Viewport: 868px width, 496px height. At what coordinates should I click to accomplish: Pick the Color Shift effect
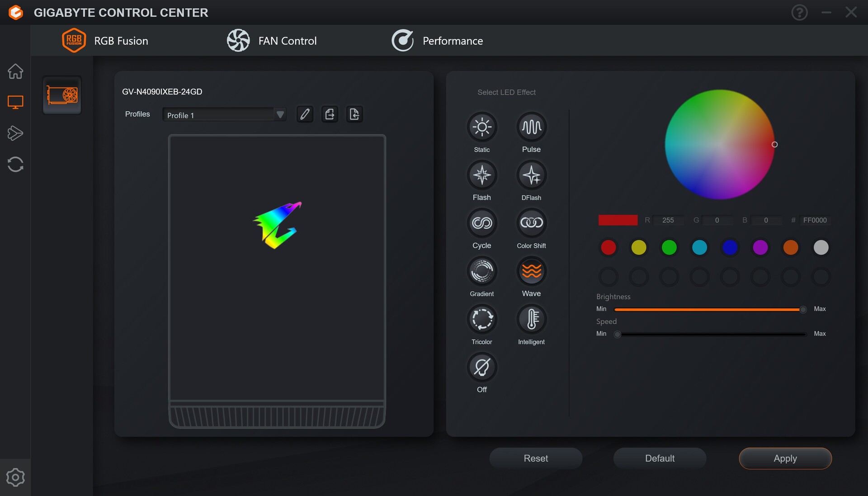(531, 223)
